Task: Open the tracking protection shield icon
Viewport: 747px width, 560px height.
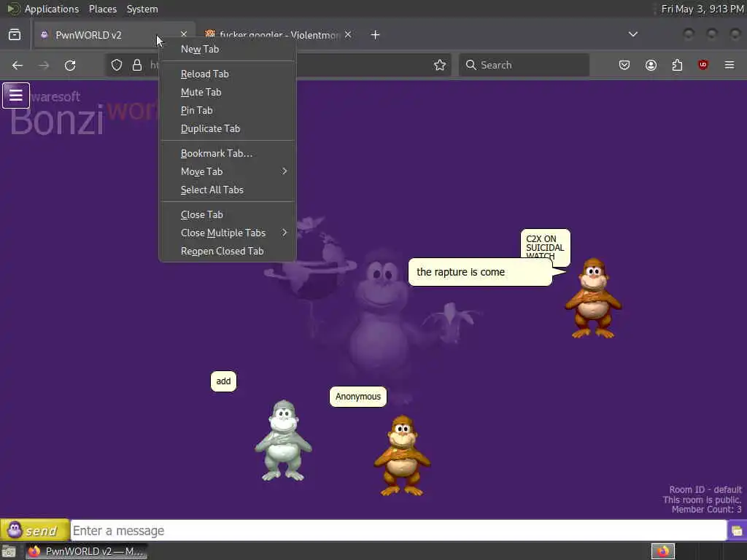Action: click(x=116, y=65)
